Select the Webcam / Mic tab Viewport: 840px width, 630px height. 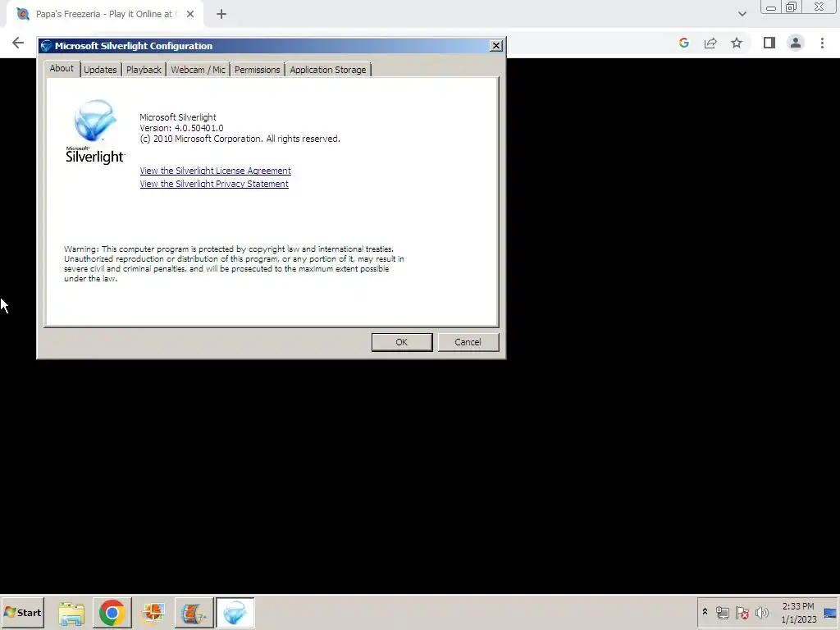pyautogui.click(x=198, y=70)
